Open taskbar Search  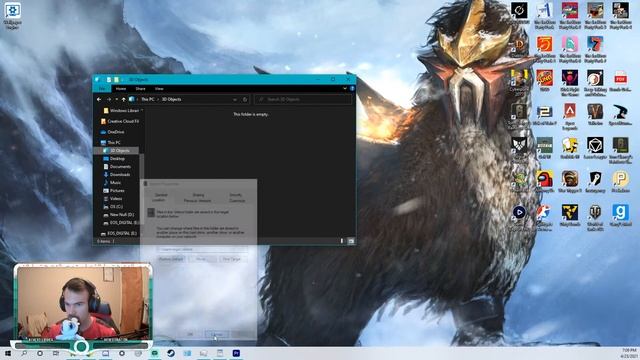pyautogui.click(x=24, y=353)
